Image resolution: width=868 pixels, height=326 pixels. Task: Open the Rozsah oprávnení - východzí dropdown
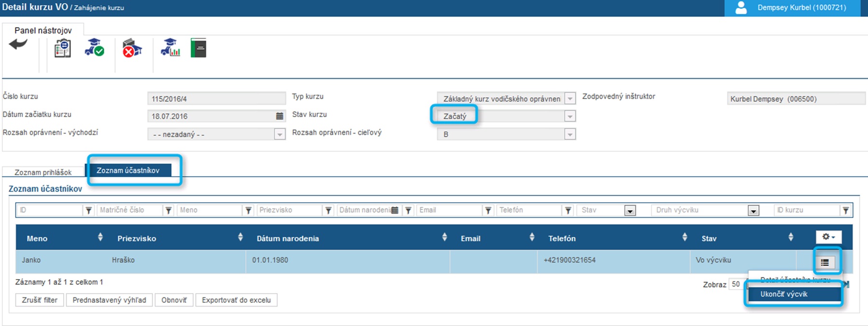[280, 134]
